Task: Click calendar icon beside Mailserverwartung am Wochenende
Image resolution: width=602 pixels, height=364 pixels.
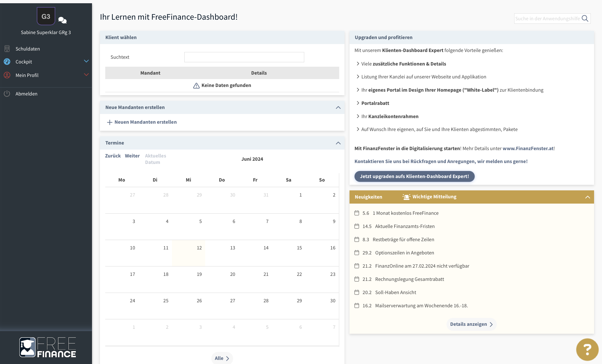Action: 357,306
